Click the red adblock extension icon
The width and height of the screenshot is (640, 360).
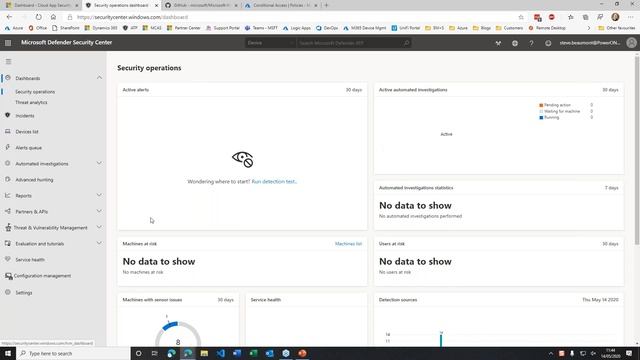[x=551, y=17]
